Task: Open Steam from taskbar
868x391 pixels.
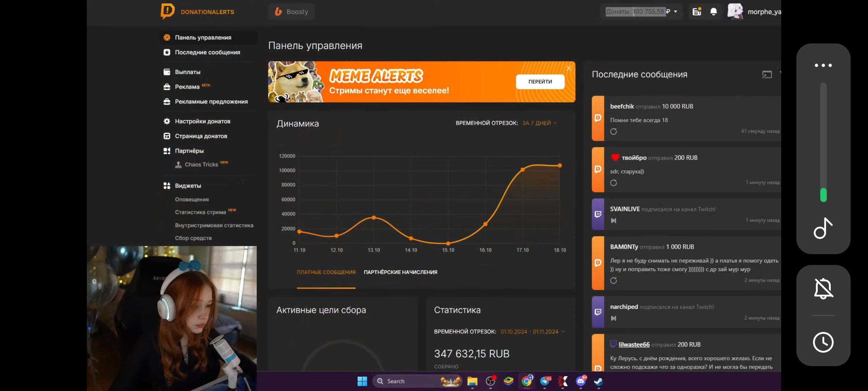Action: tap(599, 381)
